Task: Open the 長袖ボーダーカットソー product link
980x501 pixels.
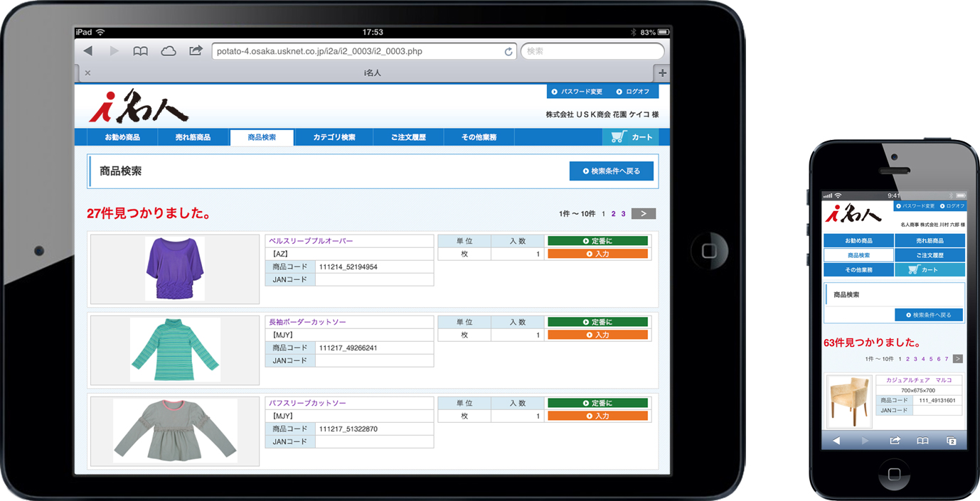Action: pyautogui.click(x=307, y=322)
